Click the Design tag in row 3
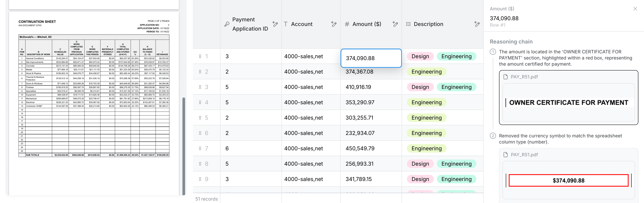Image resolution: width=644 pixels, height=203 pixels. click(x=420, y=87)
